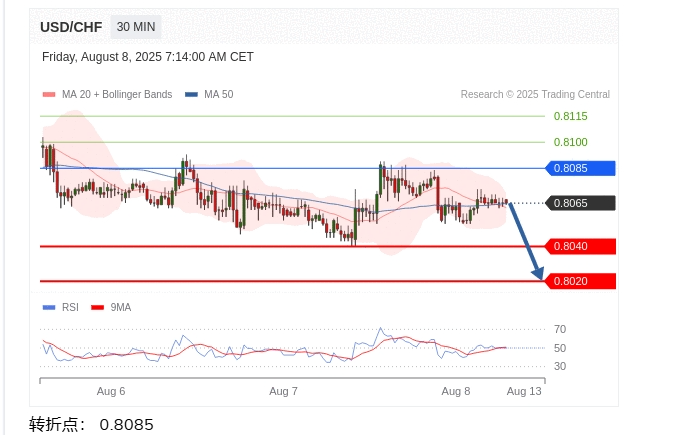Click the black 0.8065 current price tag

coord(580,203)
